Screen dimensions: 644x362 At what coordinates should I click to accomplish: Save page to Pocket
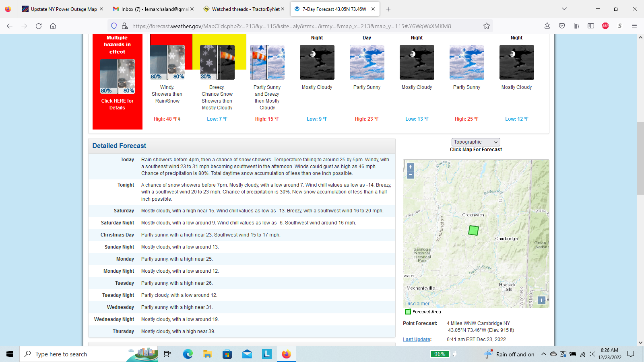562,26
